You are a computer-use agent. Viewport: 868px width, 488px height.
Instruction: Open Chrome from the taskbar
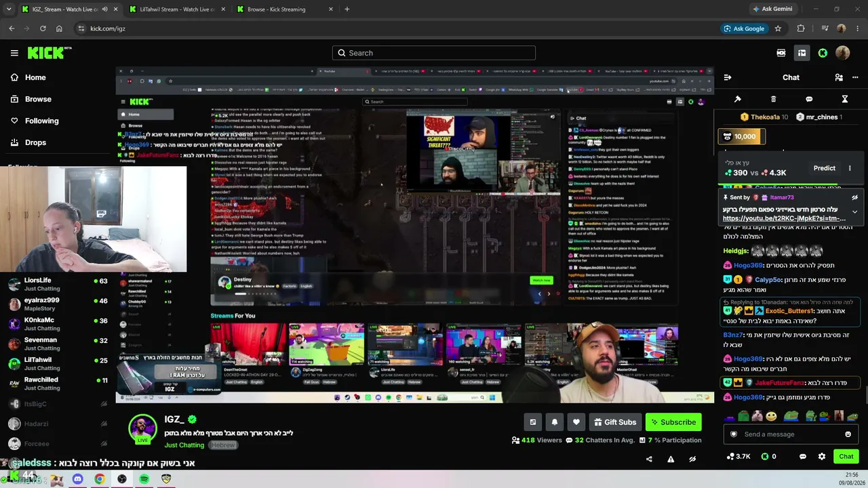tap(100, 479)
